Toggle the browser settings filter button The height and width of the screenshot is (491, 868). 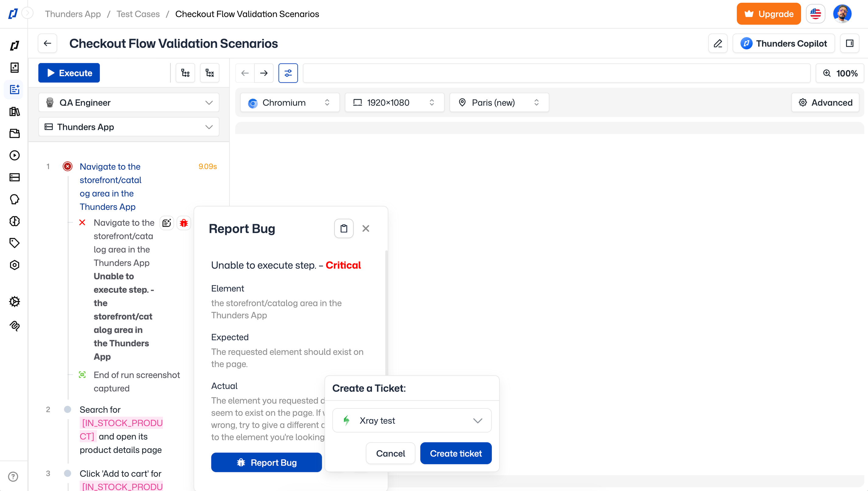(288, 73)
